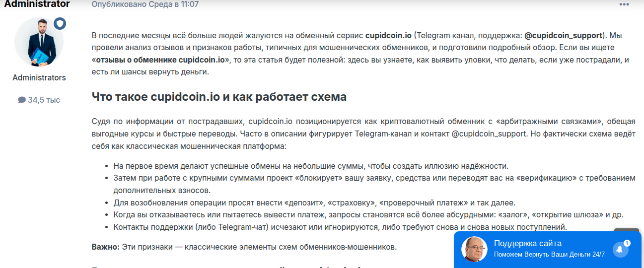Image resolution: width=644 pixels, height=268 pixels.
Task: Click the bold "Важно:" label
Action: (x=106, y=247)
